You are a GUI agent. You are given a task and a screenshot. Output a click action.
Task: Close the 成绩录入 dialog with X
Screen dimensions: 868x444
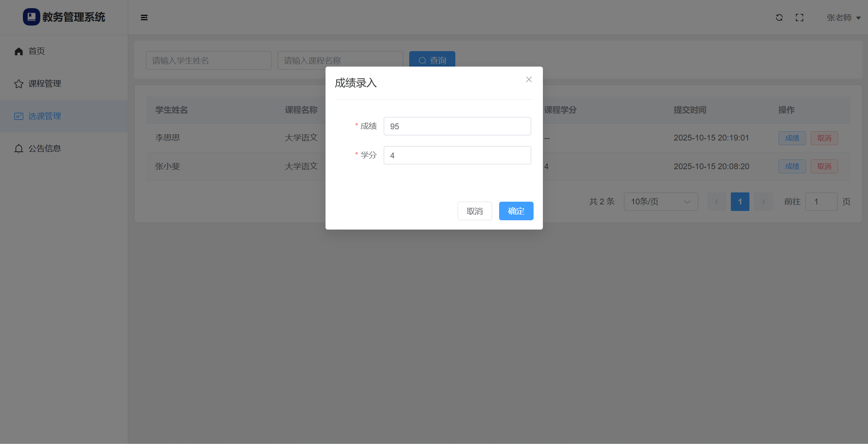click(x=529, y=79)
